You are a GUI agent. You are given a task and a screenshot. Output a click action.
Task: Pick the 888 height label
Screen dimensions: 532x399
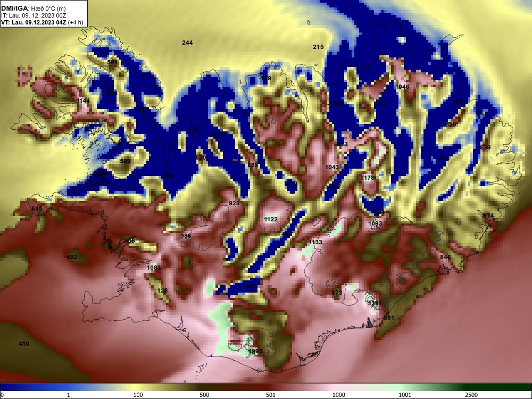pos(253,165)
